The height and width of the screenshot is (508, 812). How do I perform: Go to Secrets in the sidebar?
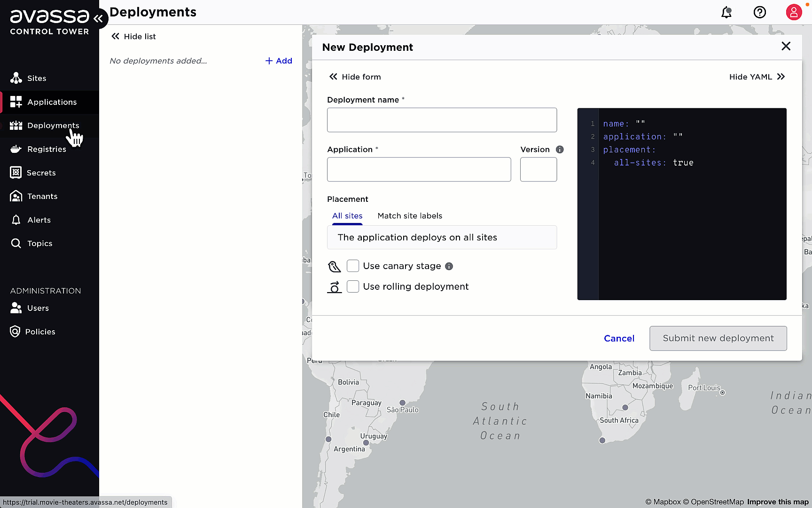(41, 173)
